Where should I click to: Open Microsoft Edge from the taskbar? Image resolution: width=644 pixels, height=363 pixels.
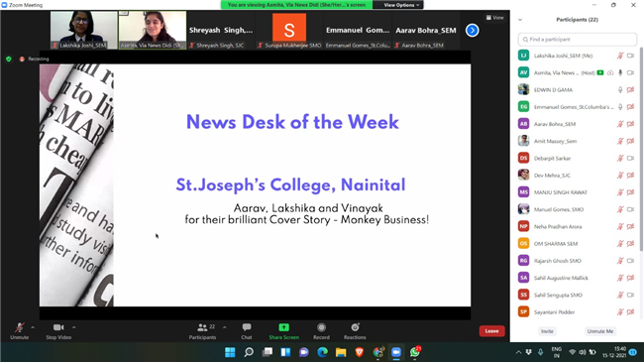click(322, 352)
